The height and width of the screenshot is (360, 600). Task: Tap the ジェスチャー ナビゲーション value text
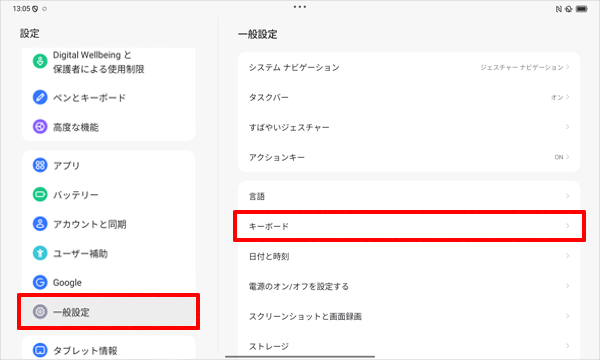coord(522,67)
